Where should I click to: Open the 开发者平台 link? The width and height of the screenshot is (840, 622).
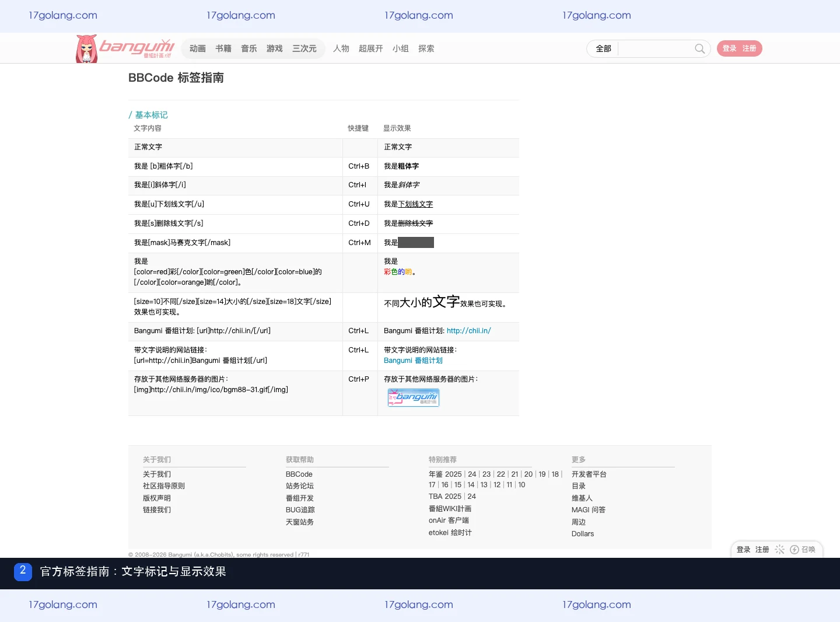click(589, 474)
